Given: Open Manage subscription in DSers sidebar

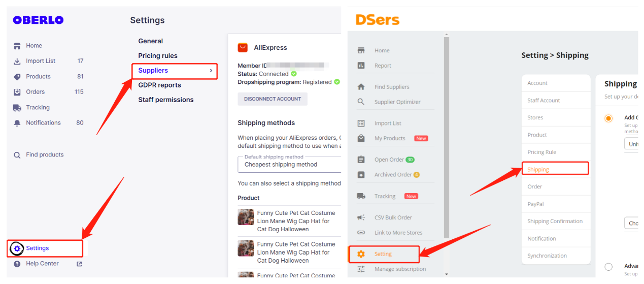Looking at the screenshot, I should point(400,269).
